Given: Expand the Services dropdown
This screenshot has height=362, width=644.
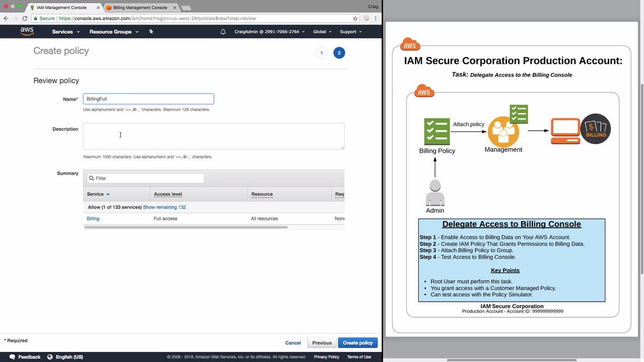Looking at the screenshot, I should click(66, 32).
